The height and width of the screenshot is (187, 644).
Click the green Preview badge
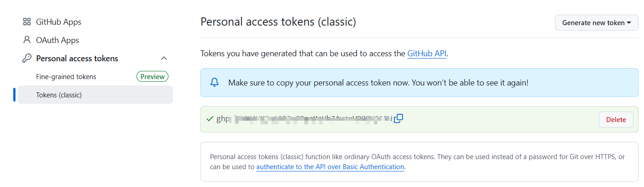[152, 77]
